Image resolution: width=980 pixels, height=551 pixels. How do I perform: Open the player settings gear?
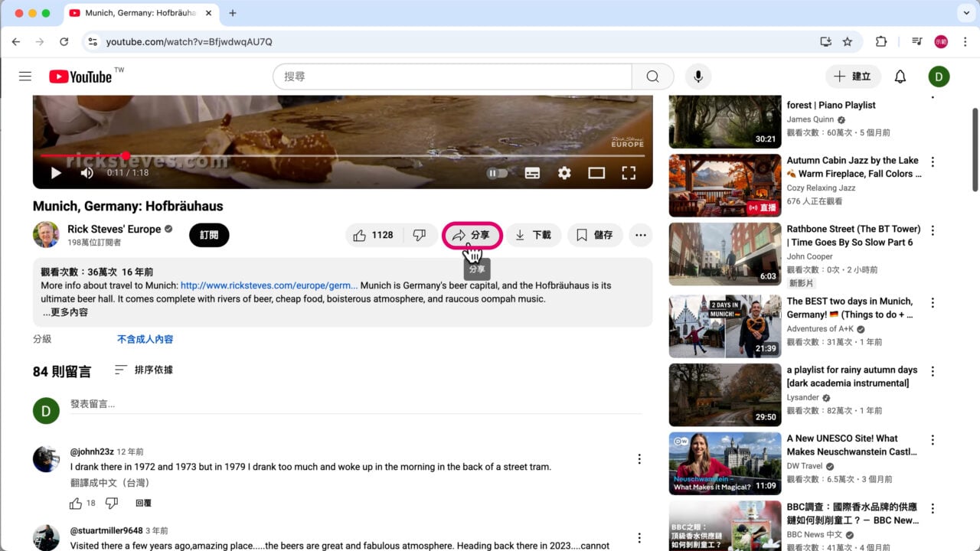(x=564, y=173)
